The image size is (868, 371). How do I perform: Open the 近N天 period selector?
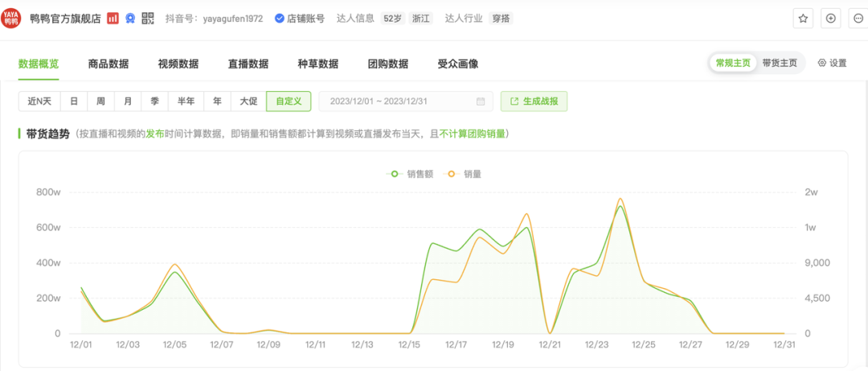pyautogui.click(x=39, y=101)
